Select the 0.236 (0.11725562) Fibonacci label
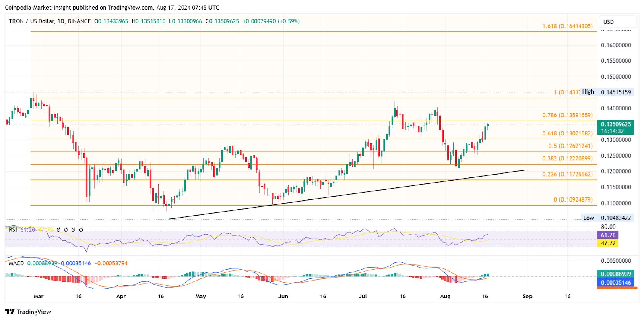This screenshot has width=644, height=320. click(568, 174)
